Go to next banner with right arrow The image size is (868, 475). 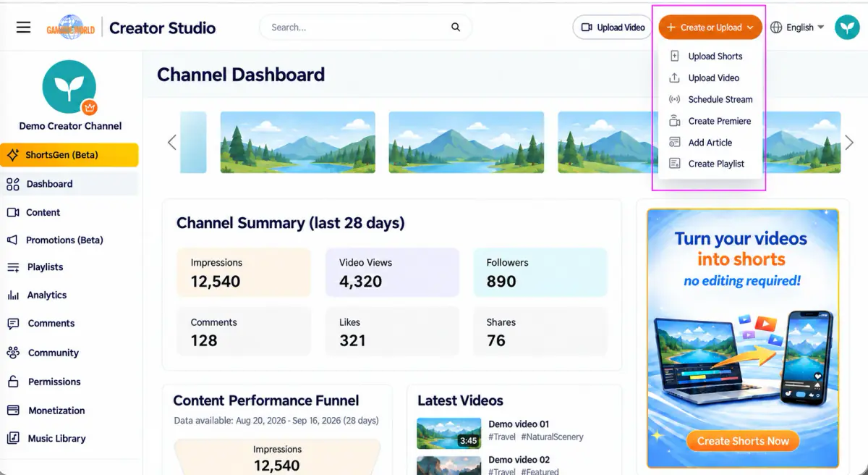pyautogui.click(x=849, y=142)
